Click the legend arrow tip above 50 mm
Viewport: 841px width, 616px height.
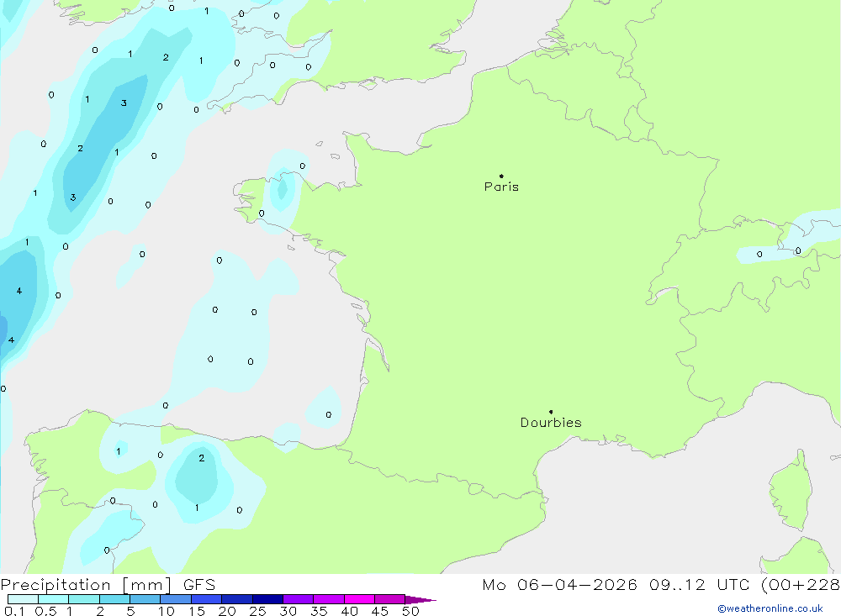point(421,599)
